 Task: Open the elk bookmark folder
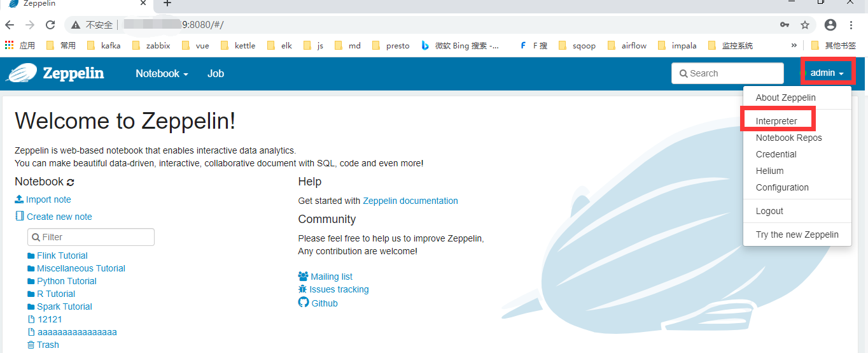(279, 45)
